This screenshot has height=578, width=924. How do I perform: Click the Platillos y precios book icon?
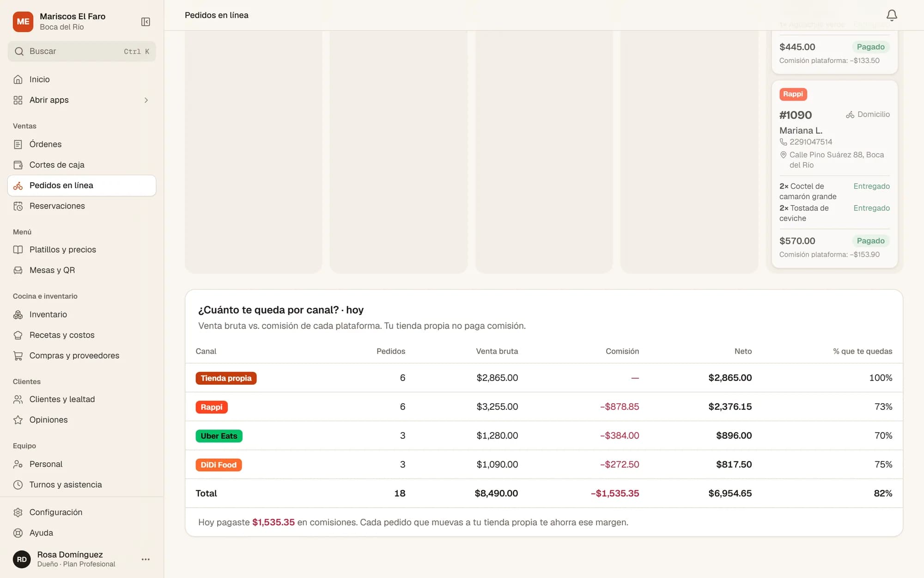pyautogui.click(x=18, y=250)
